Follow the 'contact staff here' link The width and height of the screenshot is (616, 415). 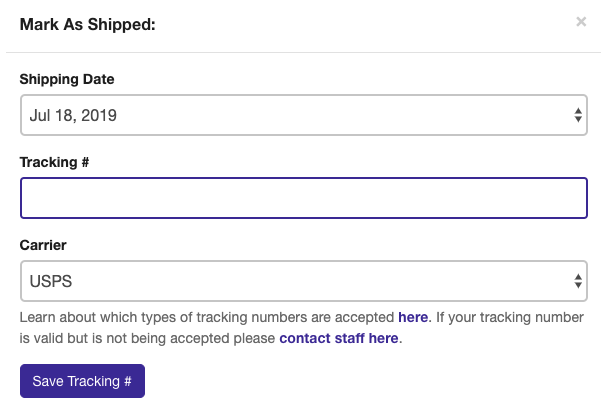(x=339, y=338)
